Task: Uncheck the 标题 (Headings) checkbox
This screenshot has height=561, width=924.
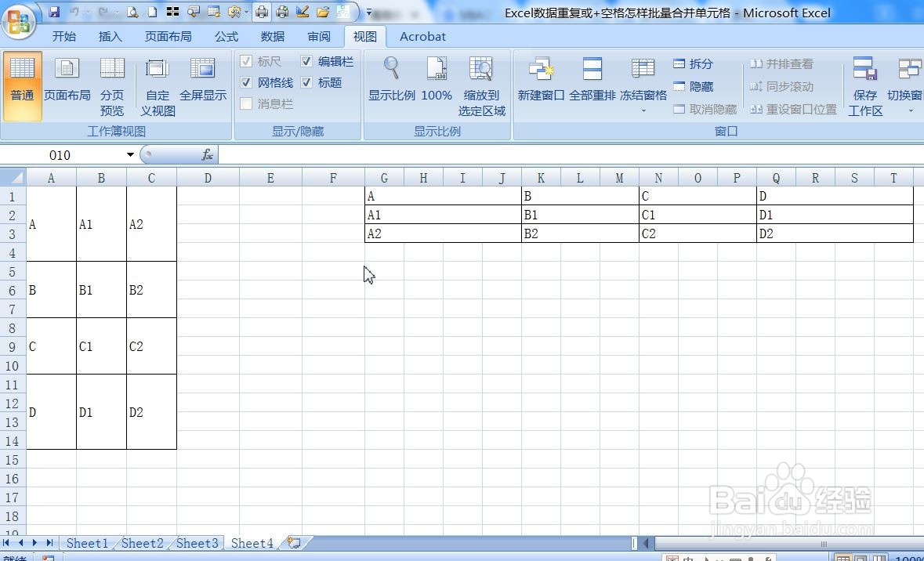Action: click(306, 82)
